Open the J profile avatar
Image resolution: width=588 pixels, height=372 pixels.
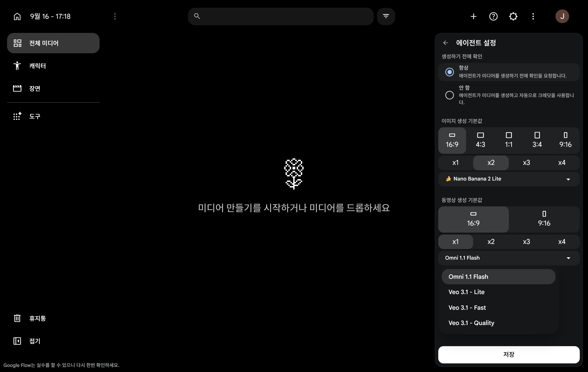coord(562,16)
